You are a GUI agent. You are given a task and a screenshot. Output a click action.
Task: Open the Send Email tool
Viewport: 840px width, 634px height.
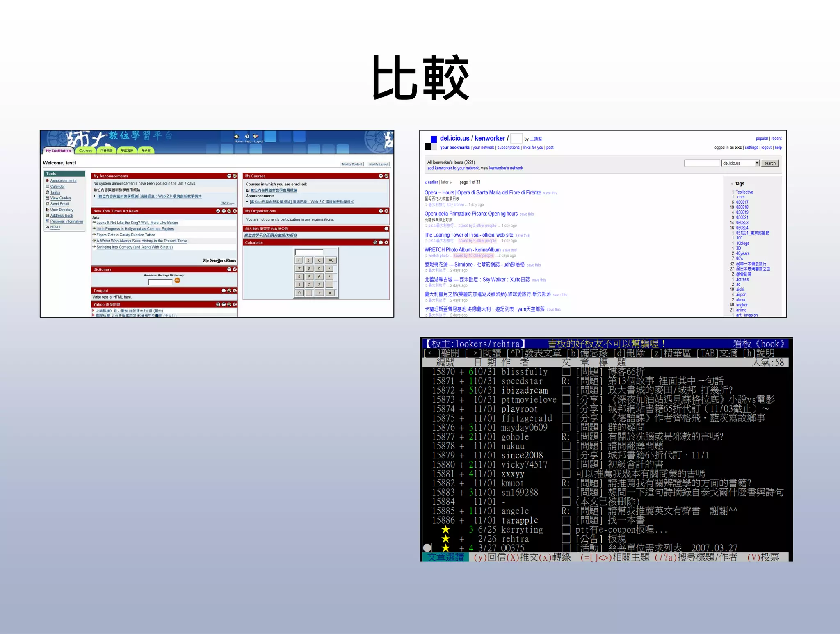[59, 204]
